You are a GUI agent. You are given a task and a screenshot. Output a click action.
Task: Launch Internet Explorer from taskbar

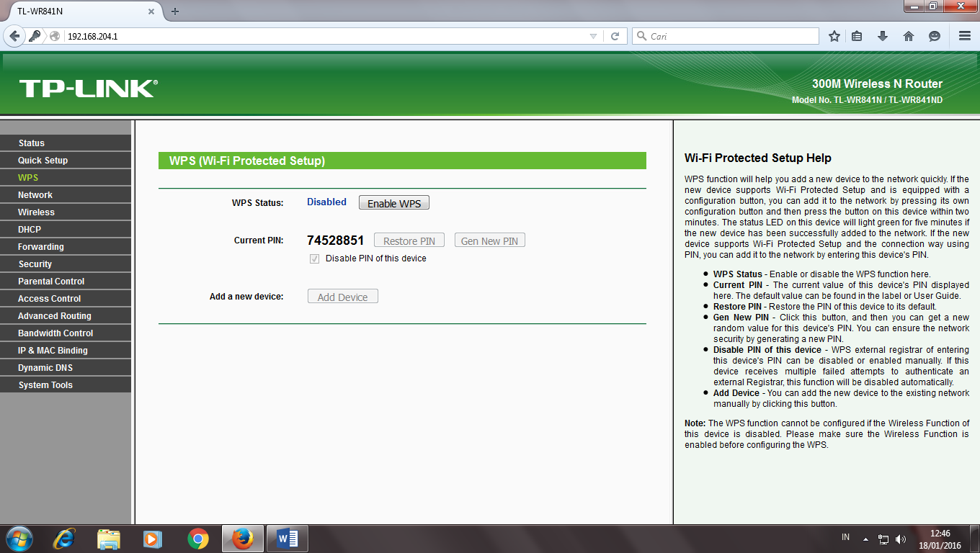tap(65, 539)
